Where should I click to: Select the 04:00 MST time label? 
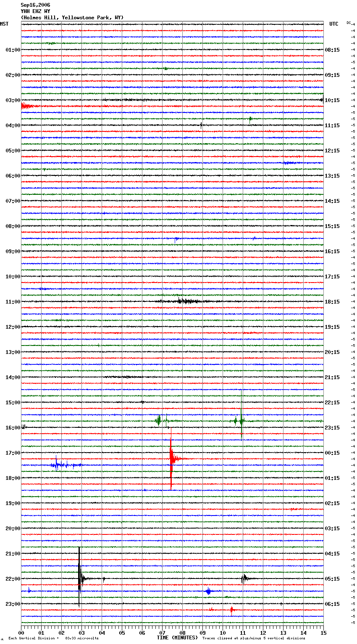13,126
